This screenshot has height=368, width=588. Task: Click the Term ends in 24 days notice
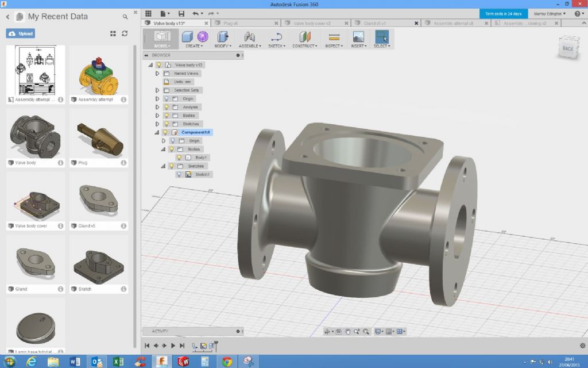pyautogui.click(x=503, y=14)
